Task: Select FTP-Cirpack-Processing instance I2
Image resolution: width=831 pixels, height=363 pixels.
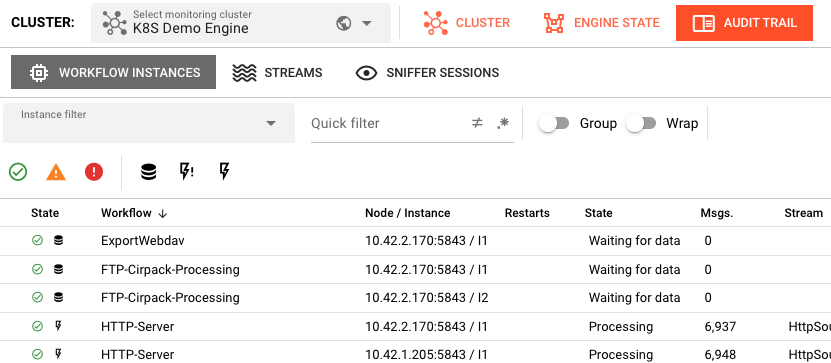Action: point(416,298)
